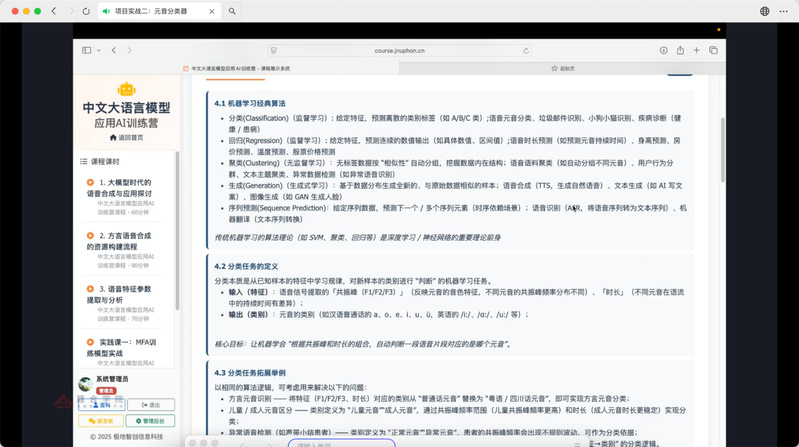Open the 留言板 message board button
Viewport: 799px width, 447px height.
click(101, 421)
